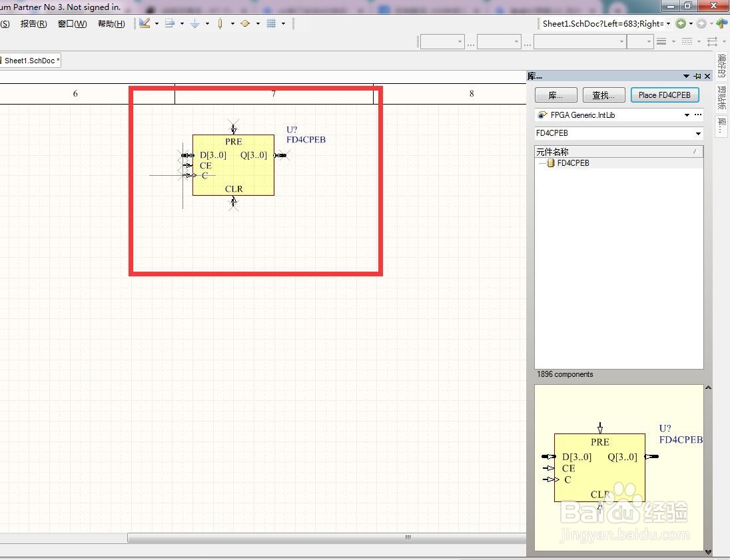Screen dimensions: 730x560
Task: Click the 库... button in libraries panel
Action: point(556,95)
